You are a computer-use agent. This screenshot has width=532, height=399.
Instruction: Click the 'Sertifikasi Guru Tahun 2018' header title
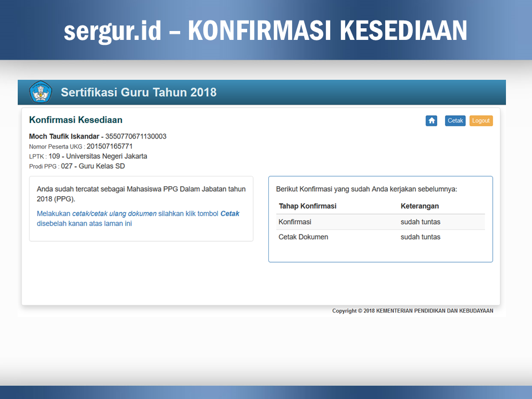pos(139,93)
